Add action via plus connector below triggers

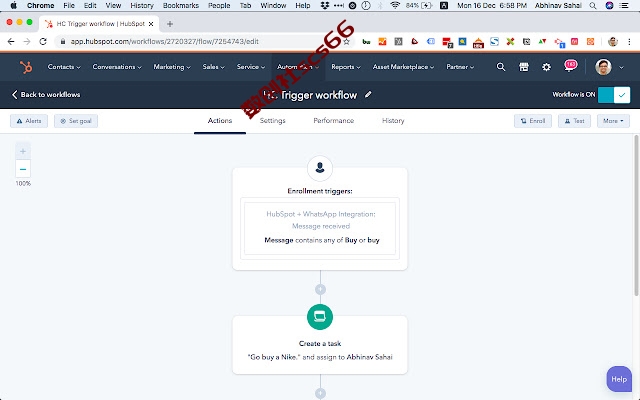pyautogui.click(x=320, y=289)
